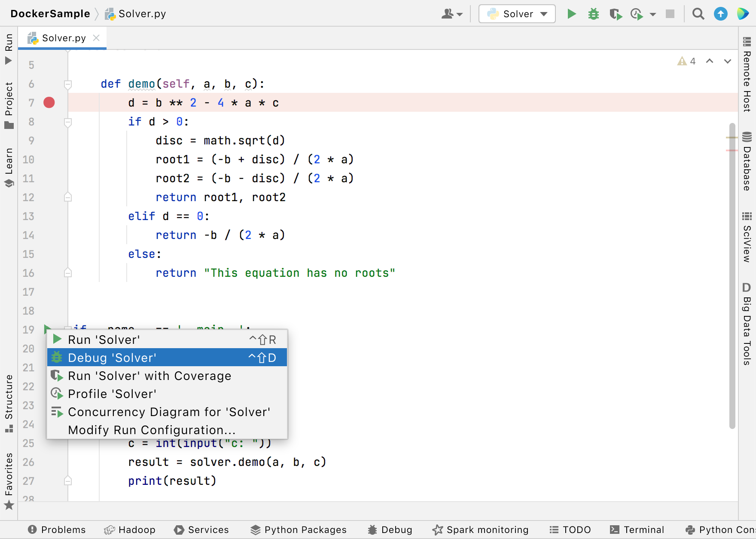This screenshot has width=756, height=539.
Task: Switch to the Solver.py editor tab
Action: tap(63, 37)
